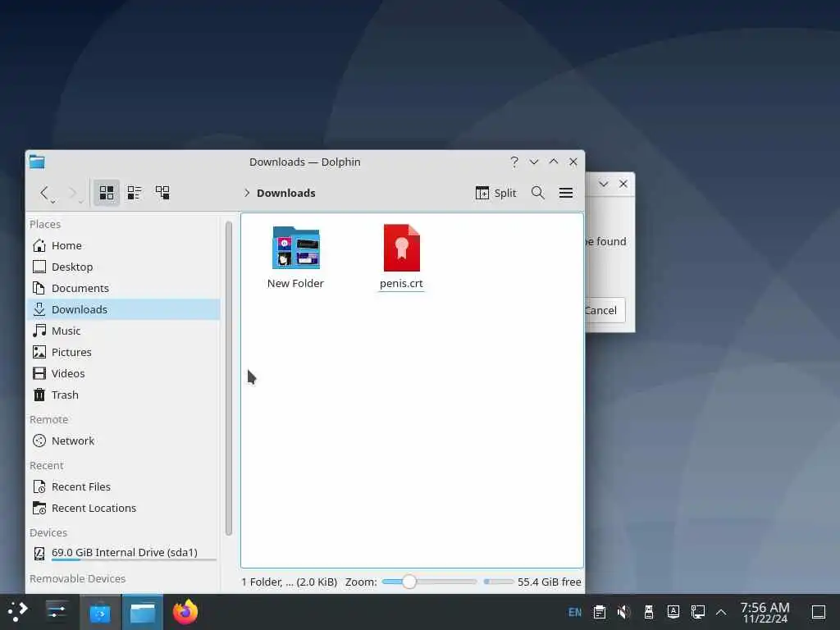This screenshot has width=840, height=630.
Task: Open Documents in the Places panel
Action: (x=123, y=288)
